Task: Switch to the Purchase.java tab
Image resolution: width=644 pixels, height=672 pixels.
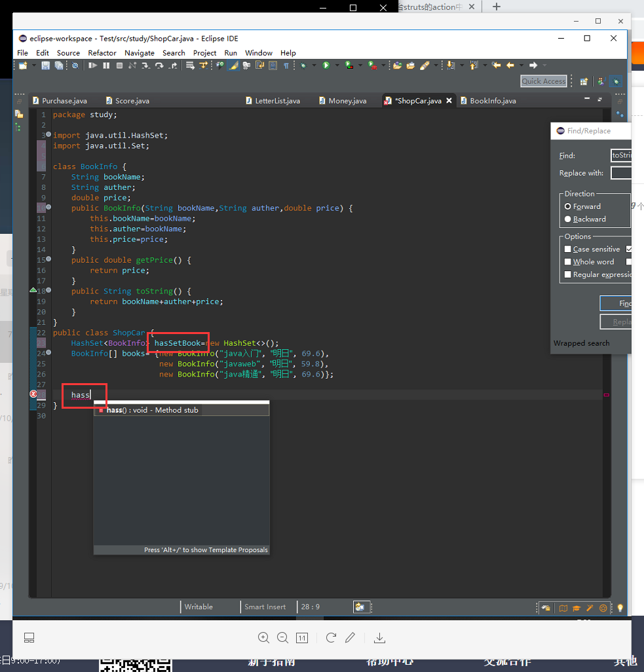Action: pyautogui.click(x=60, y=101)
